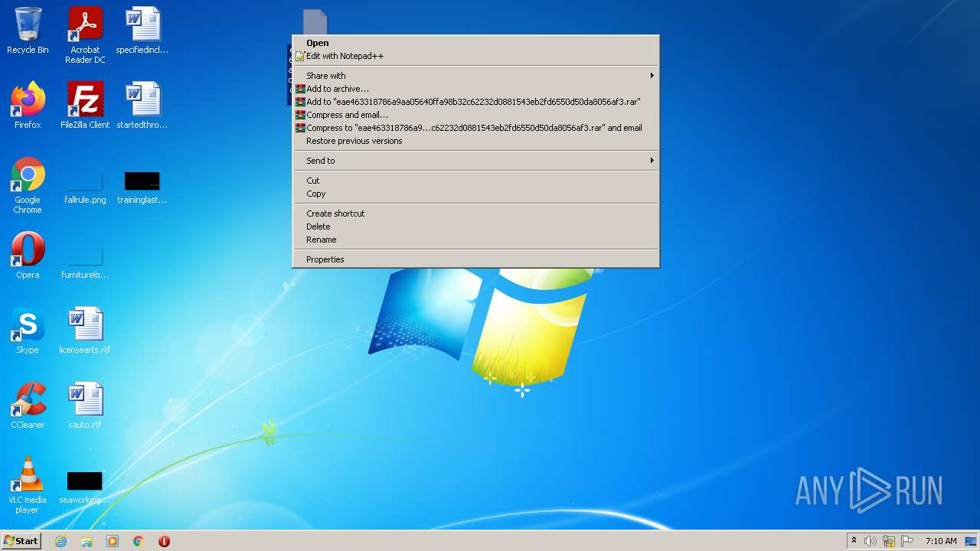Open FileZilla Client shortcut

pos(85,106)
